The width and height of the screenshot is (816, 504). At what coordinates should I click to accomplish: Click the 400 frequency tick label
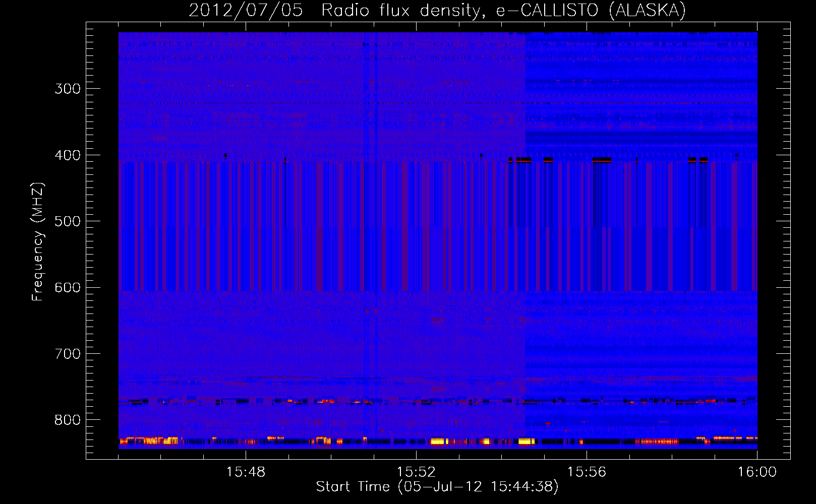(68, 155)
